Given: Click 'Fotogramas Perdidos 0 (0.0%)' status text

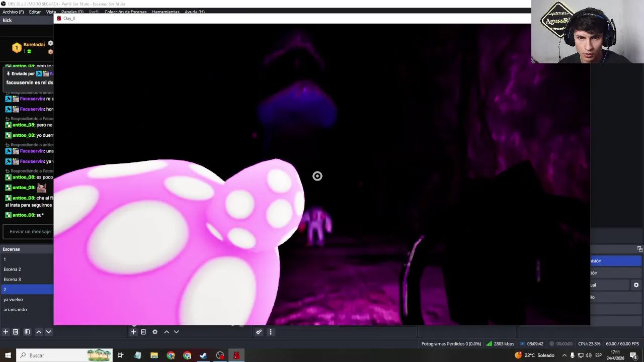Looking at the screenshot, I should [451, 344].
